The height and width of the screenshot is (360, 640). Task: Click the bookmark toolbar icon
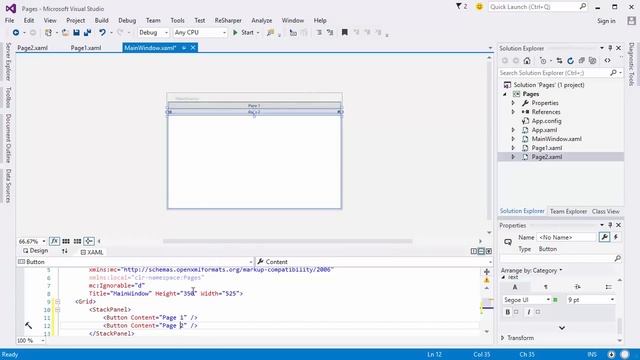click(x=344, y=32)
